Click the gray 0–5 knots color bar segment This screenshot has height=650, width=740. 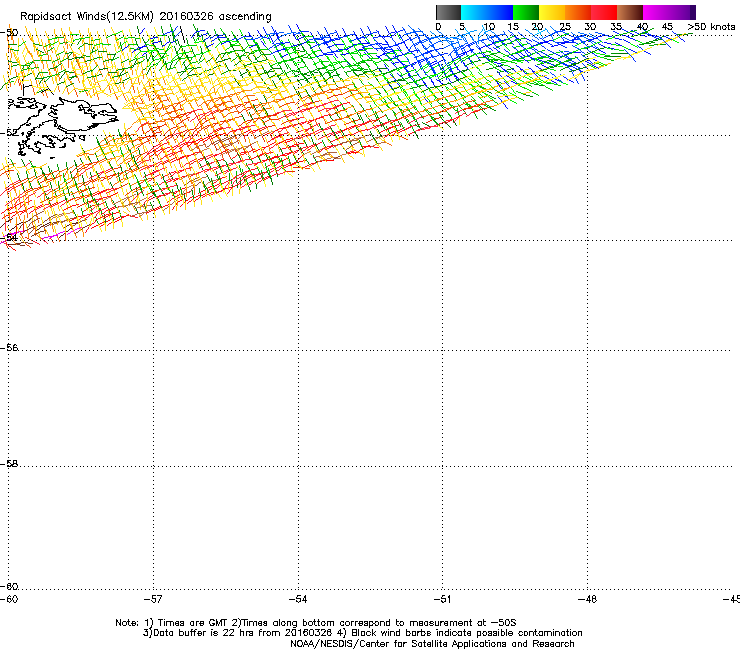pyautogui.click(x=448, y=12)
